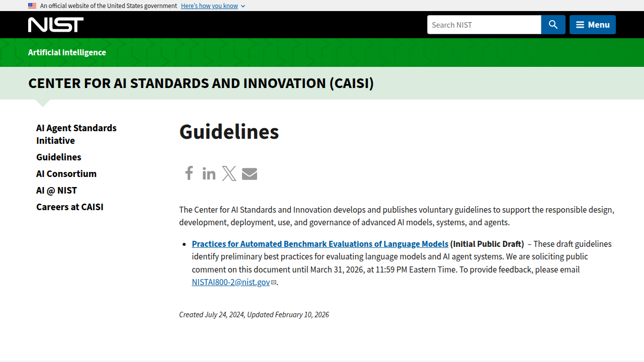Open Center for AI Standards and Innovation heading

(201, 83)
